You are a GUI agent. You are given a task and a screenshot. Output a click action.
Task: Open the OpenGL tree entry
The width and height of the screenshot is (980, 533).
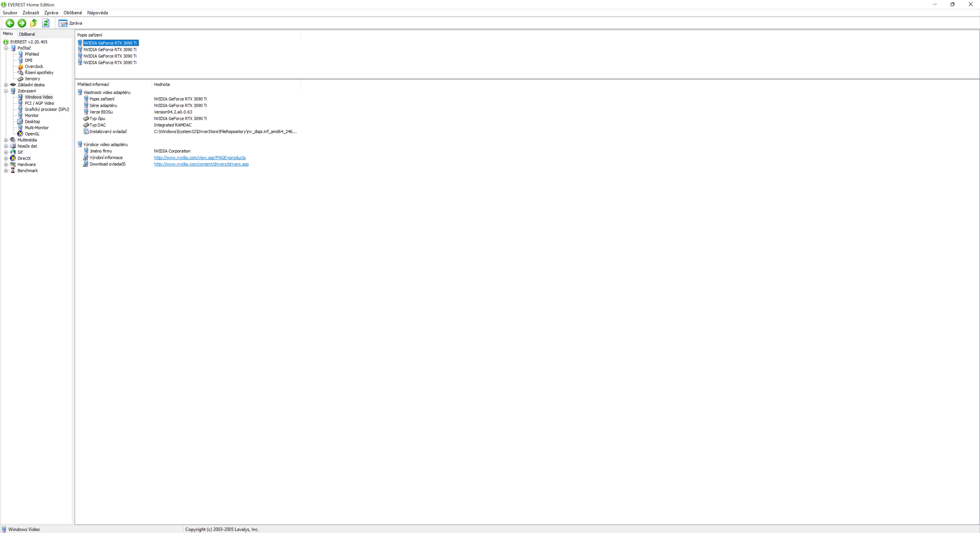(x=32, y=134)
